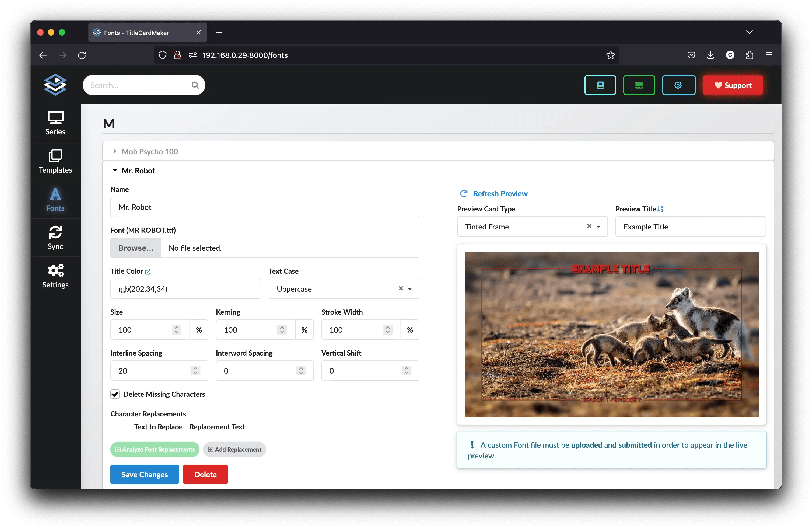
Task: Open Templates from the sidebar
Action: click(55, 161)
